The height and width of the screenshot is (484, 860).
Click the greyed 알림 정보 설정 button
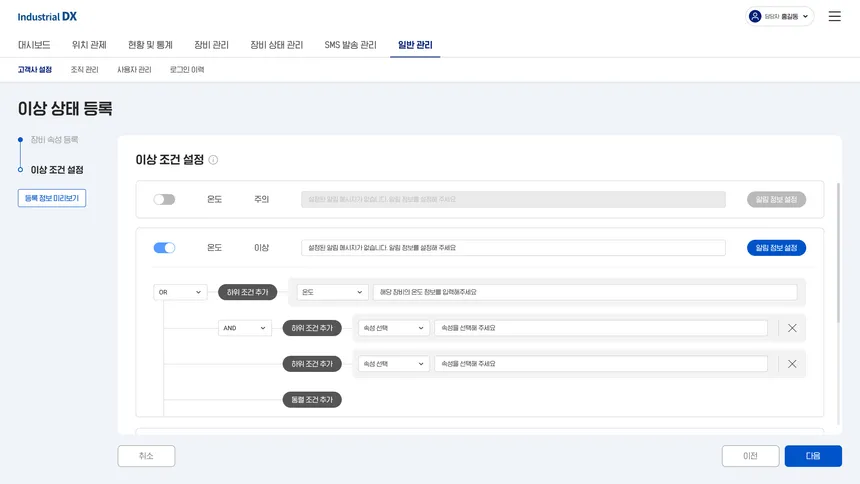[776, 199]
